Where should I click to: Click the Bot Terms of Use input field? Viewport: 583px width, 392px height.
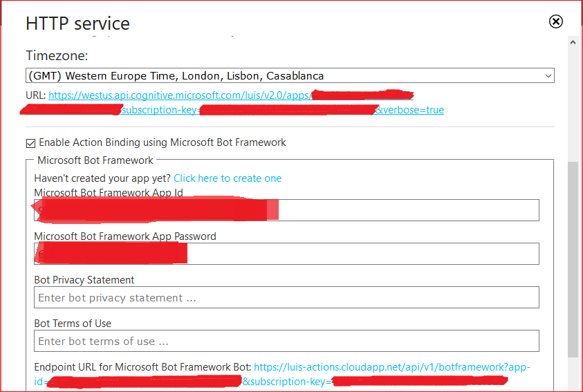tap(286, 341)
